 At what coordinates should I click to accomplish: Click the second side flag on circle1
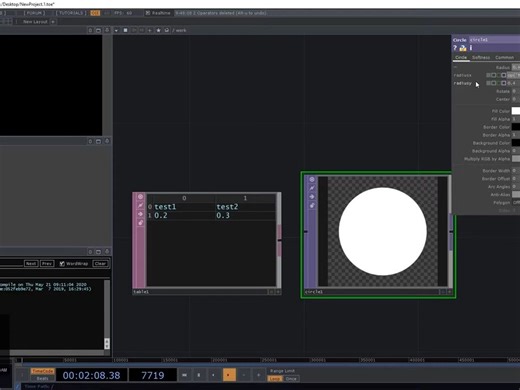(x=312, y=188)
